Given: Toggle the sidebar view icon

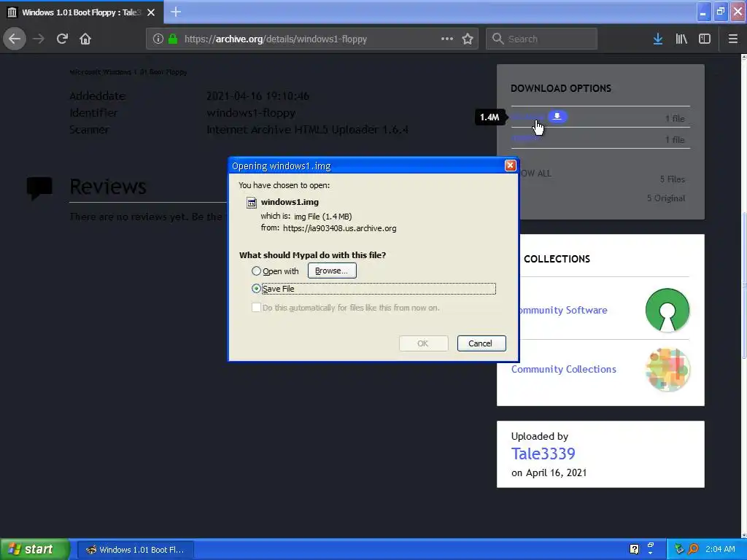Looking at the screenshot, I should click(x=705, y=39).
